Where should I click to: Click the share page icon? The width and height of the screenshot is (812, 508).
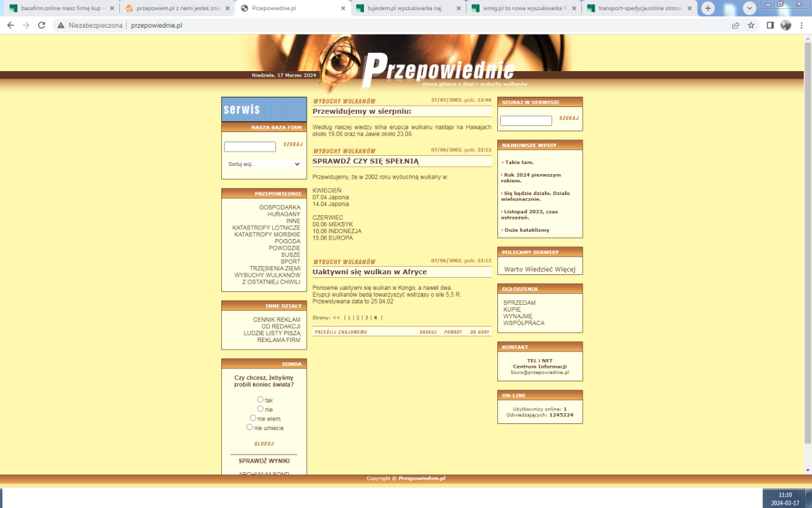[736, 25]
